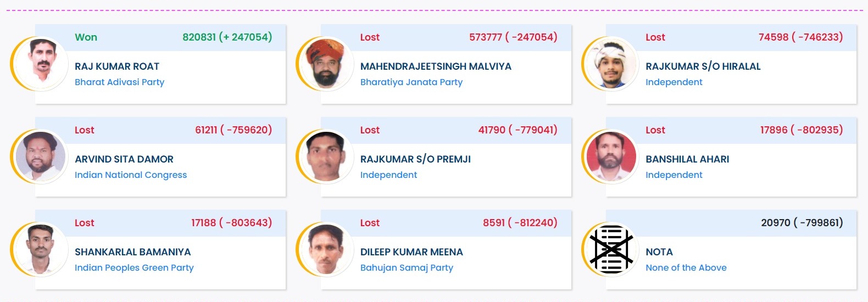Click Arvind Sita Damor's candidate photo
This screenshot has width=868, height=302.
pyautogui.click(x=41, y=156)
